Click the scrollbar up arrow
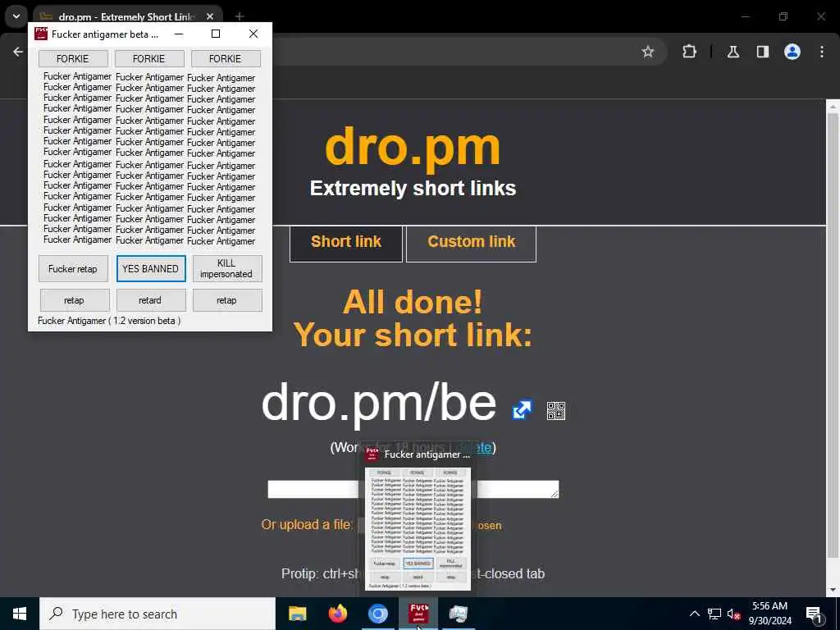Viewport: 840px width, 630px height. click(x=833, y=106)
